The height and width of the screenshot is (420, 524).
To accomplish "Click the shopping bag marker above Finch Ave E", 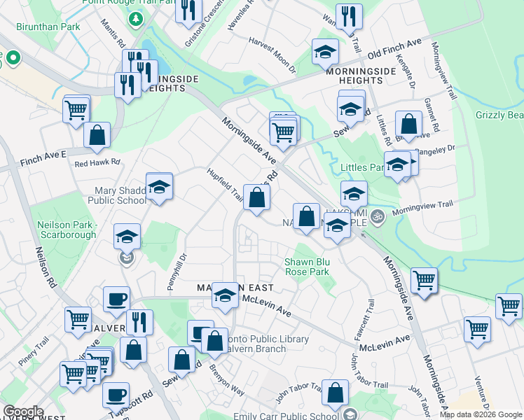I will [x=97, y=136].
